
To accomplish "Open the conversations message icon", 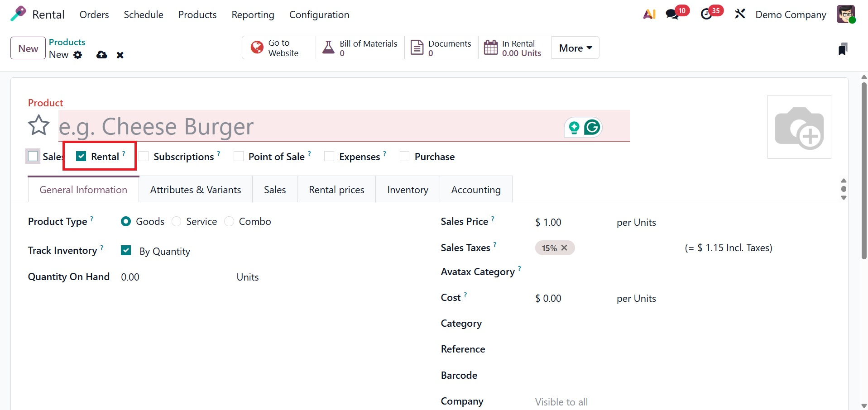I will pyautogui.click(x=672, y=14).
